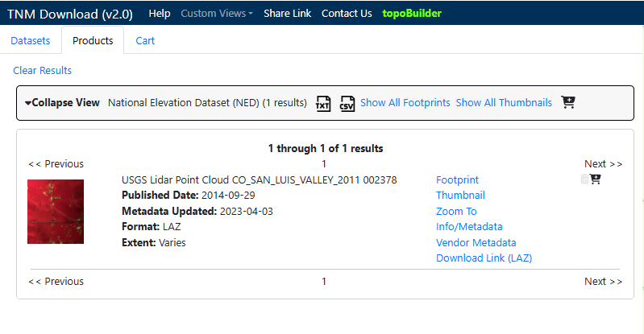
Task: Go to the top Next results page
Action: (x=603, y=164)
